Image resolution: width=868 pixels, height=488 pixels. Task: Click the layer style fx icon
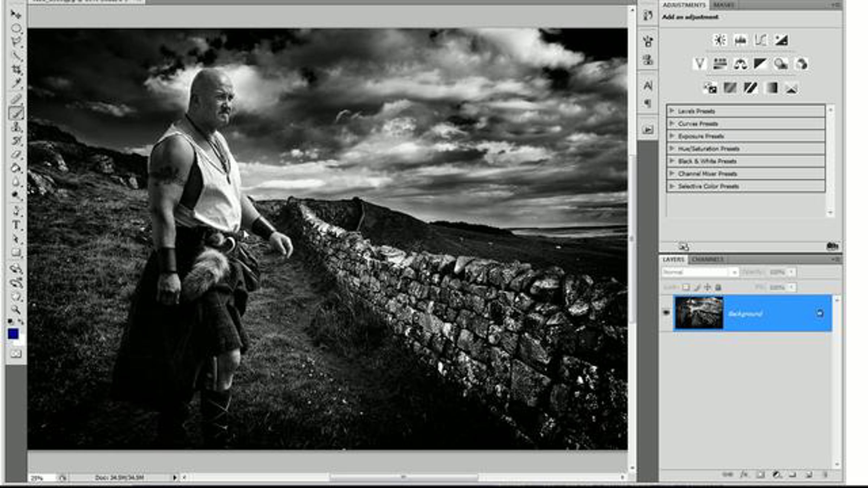(x=744, y=475)
